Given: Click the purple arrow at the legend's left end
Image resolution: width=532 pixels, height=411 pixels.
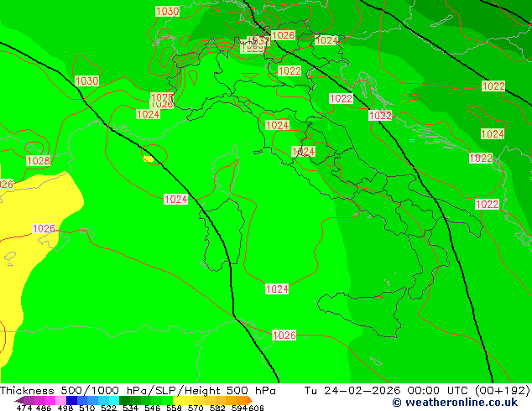Looking at the screenshot, I should click(x=19, y=400).
